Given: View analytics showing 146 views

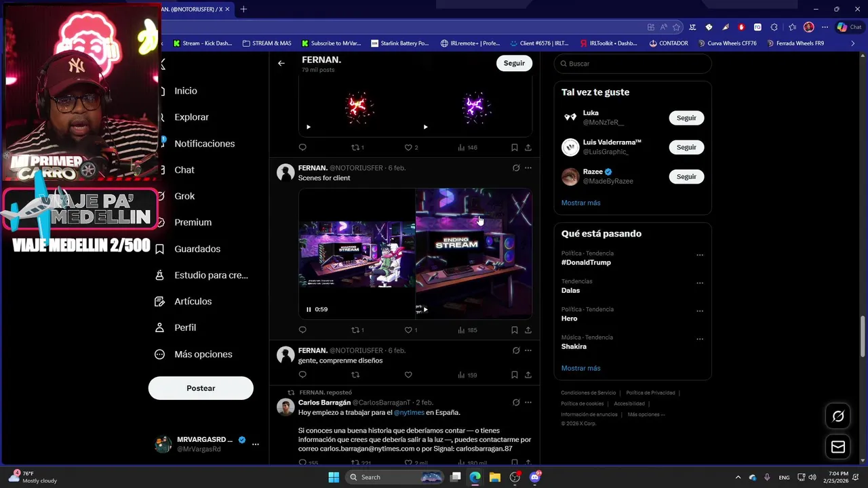Looking at the screenshot, I should tap(467, 147).
